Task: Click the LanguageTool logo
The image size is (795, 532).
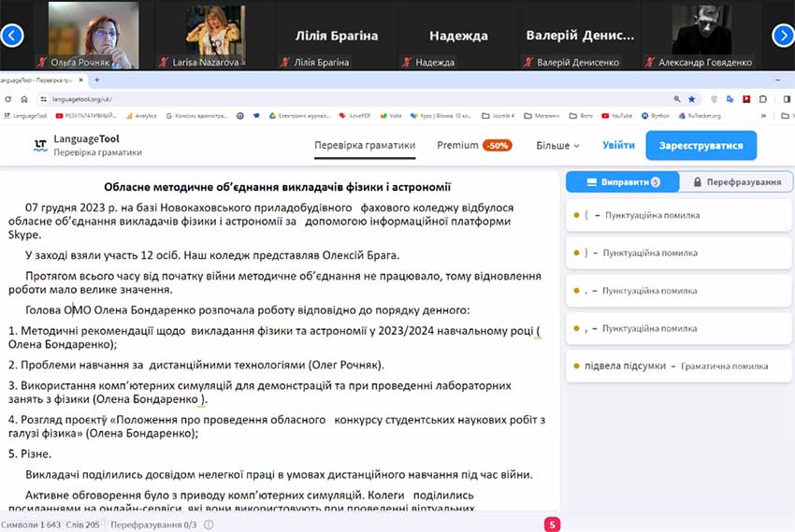Action: 40,145
